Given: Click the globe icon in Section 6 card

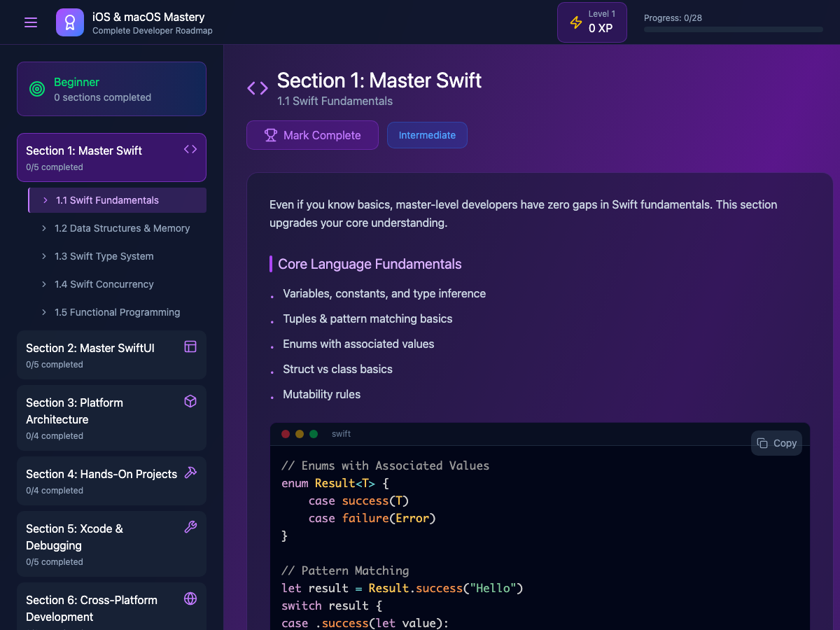Looking at the screenshot, I should pos(190,598).
